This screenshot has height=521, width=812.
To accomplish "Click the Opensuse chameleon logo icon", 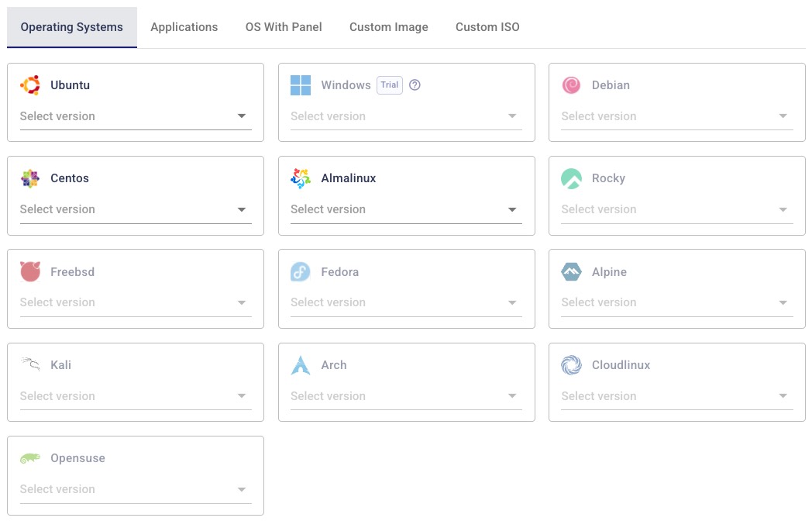I will [x=30, y=458].
